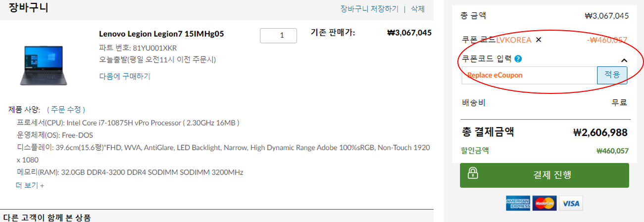Screen dimensions: 644x222
Task: Open the coupon code help question-mark icon
Action: tap(518, 59)
